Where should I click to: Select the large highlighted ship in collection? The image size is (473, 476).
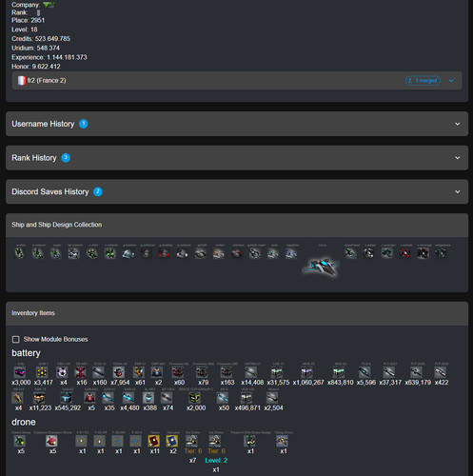(x=321, y=267)
